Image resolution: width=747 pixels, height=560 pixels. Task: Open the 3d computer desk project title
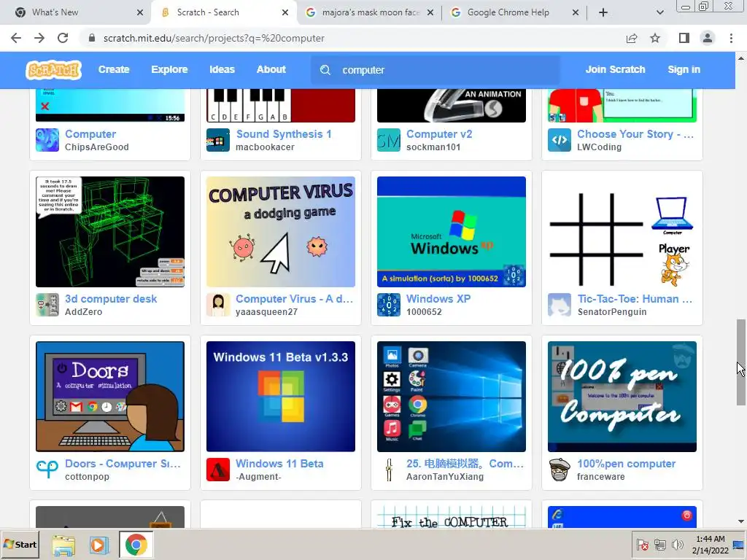[x=111, y=298]
